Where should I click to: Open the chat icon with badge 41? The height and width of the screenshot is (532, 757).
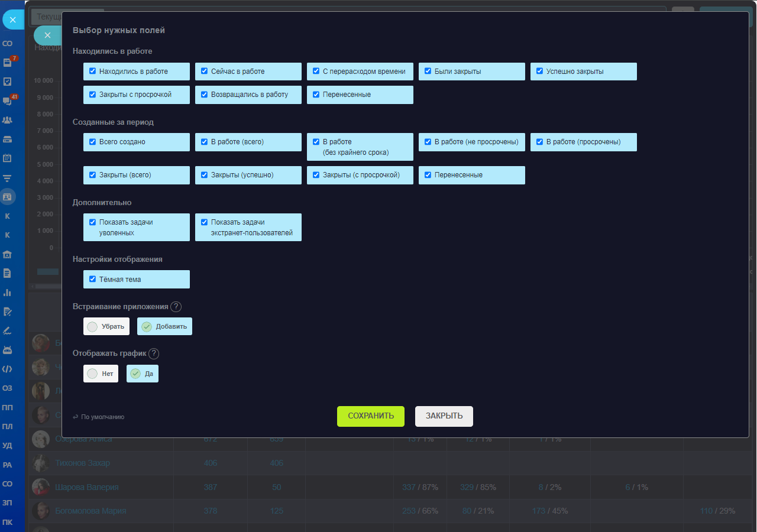[x=8, y=100]
